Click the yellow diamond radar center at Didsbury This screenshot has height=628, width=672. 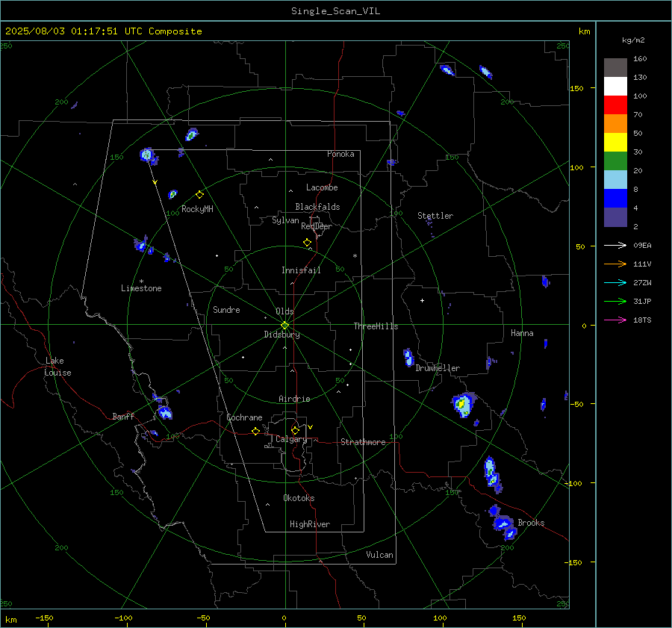click(284, 326)
